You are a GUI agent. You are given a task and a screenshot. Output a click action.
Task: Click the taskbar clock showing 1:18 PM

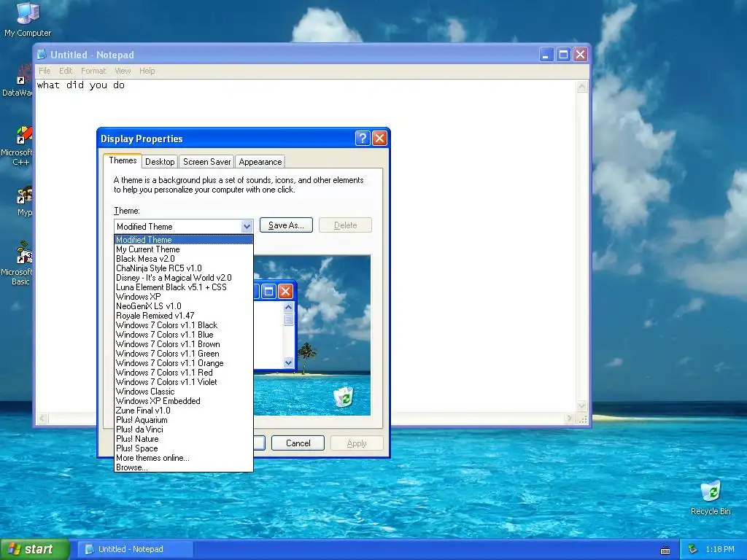click(x=720, y=550)
